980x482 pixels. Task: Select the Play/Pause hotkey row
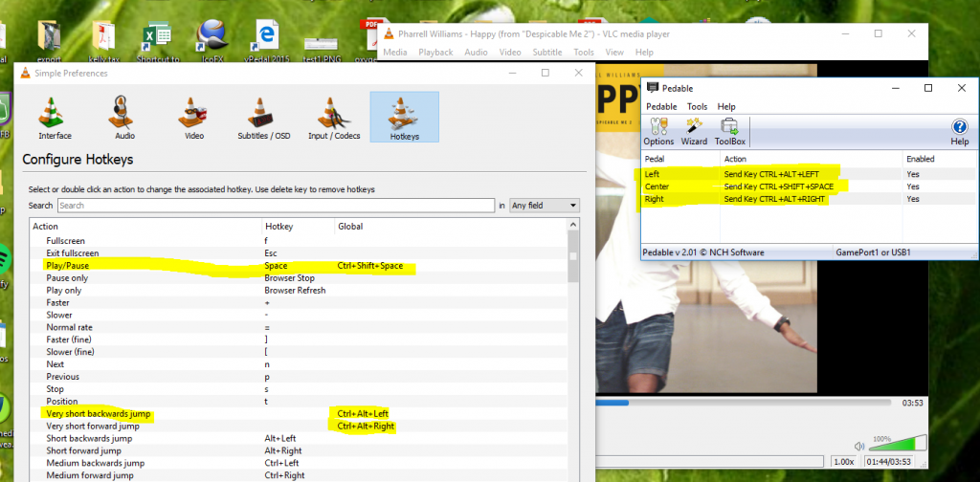click(299, 266)
